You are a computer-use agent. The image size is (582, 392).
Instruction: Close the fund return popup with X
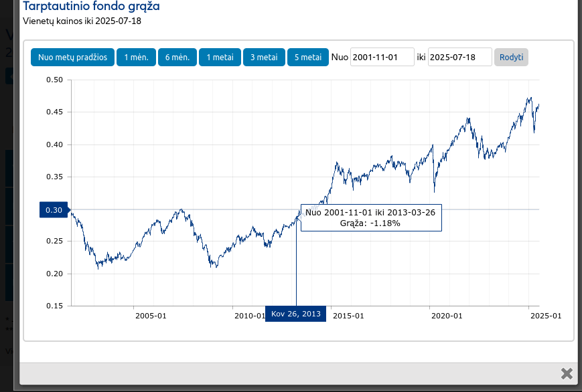coord(567,373)
